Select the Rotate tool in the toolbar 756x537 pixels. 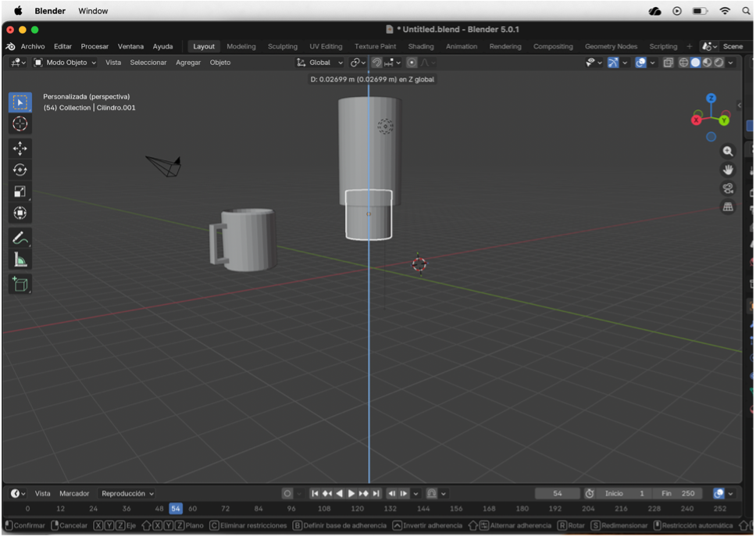(x=20, y=170)
